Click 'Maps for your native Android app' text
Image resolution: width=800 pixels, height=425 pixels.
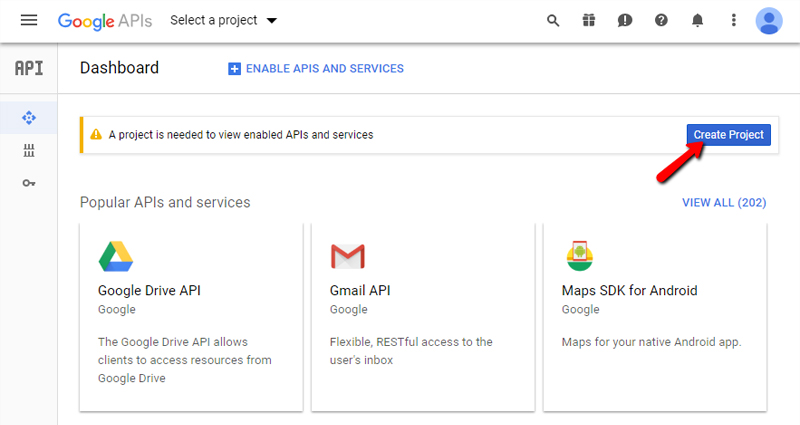pyautogui.click(x=651, y=342)
